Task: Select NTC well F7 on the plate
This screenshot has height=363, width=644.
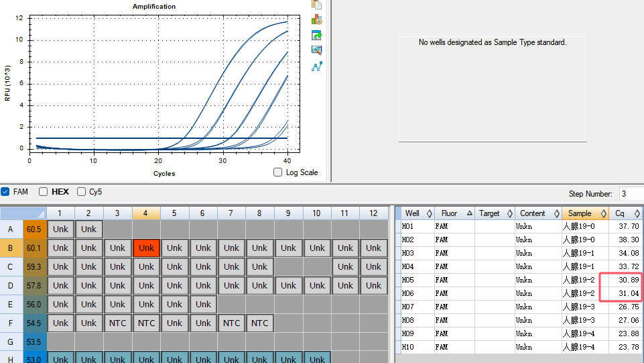Action: (x=232, y=323)
